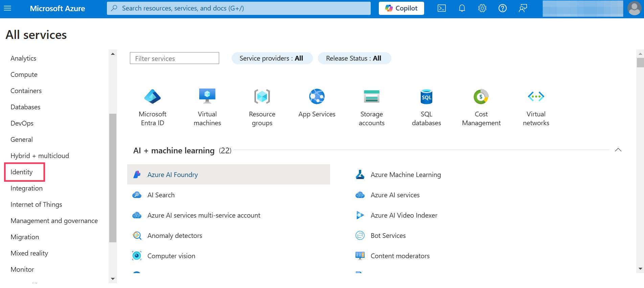Screen dimensions: 644x288
Task: Open the Computer vision link
Action: (171, 256)
